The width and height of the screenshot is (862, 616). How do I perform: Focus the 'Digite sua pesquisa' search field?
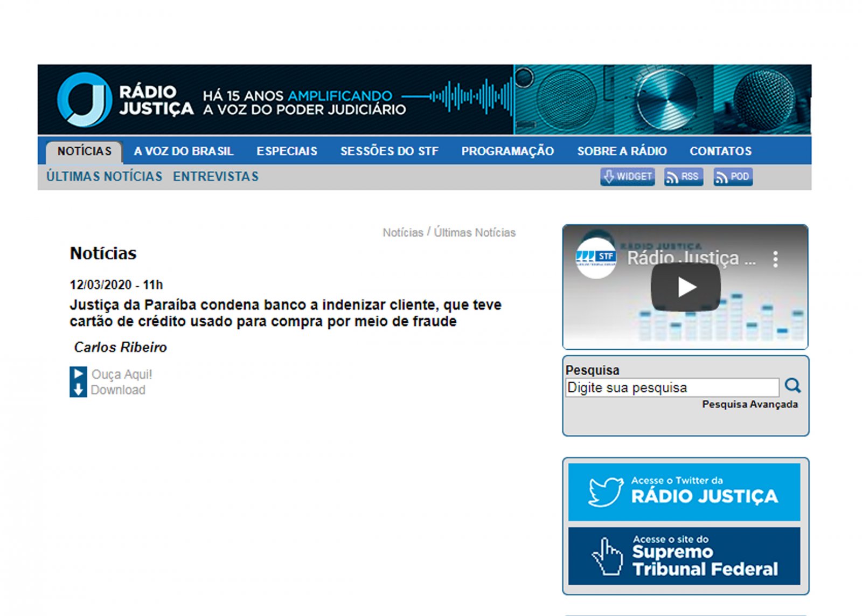(672, 387)
